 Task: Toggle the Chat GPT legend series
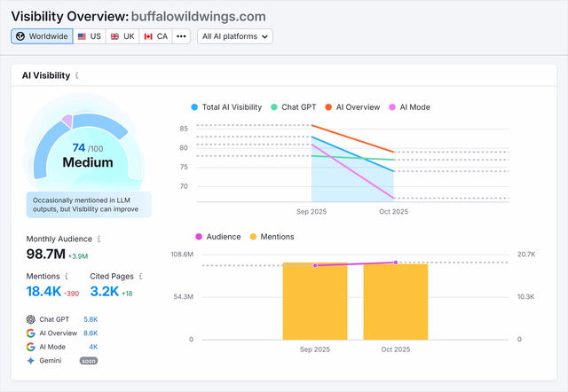tap(294, 107)
